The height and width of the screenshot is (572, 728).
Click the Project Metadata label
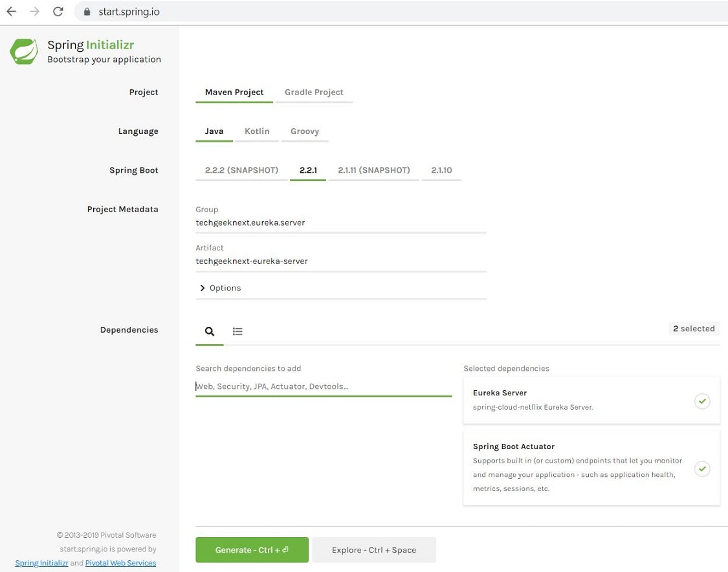point(122,210)
